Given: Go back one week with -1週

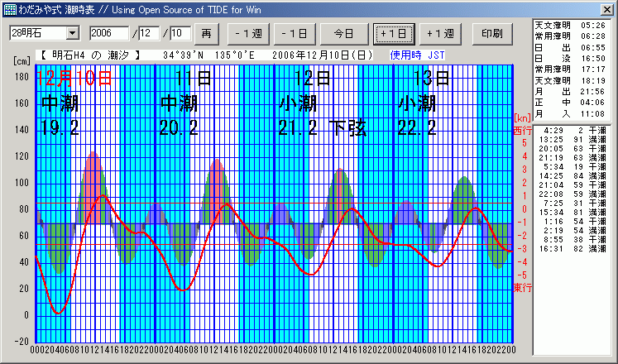Looking at the screenshot, I should [x=247, y=33].
